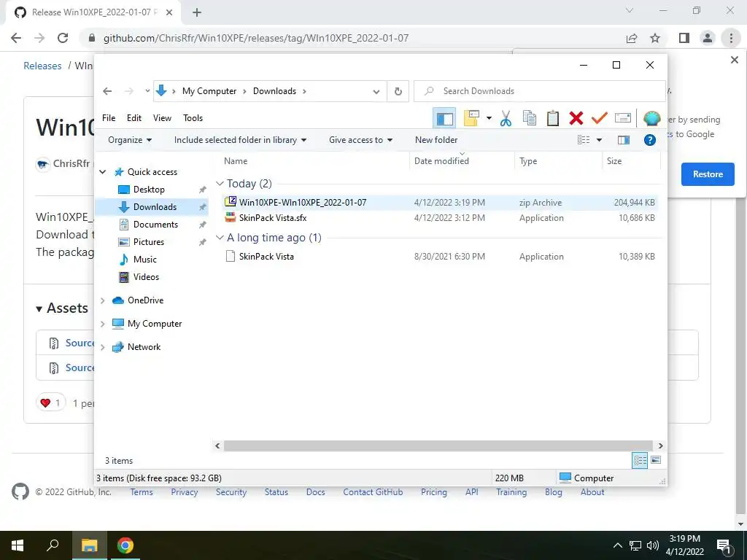Image resolution: width=747 pixels, height=560 pixels.
Task: Open the view options dropdown arrow
Action: click(x=600, y=140)
